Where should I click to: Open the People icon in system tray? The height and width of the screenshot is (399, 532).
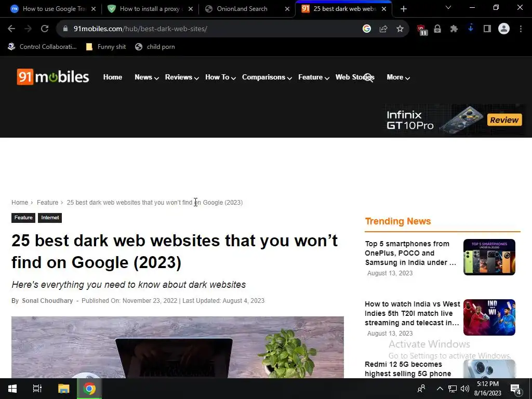pyautogui.click(x=421, y=389)
